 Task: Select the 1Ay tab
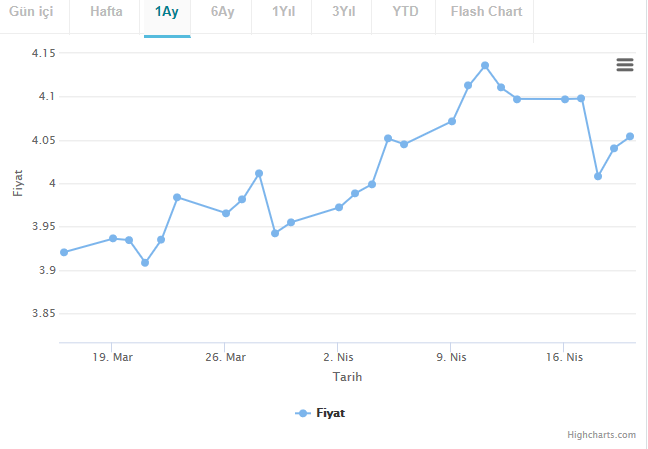pos(167,12)
